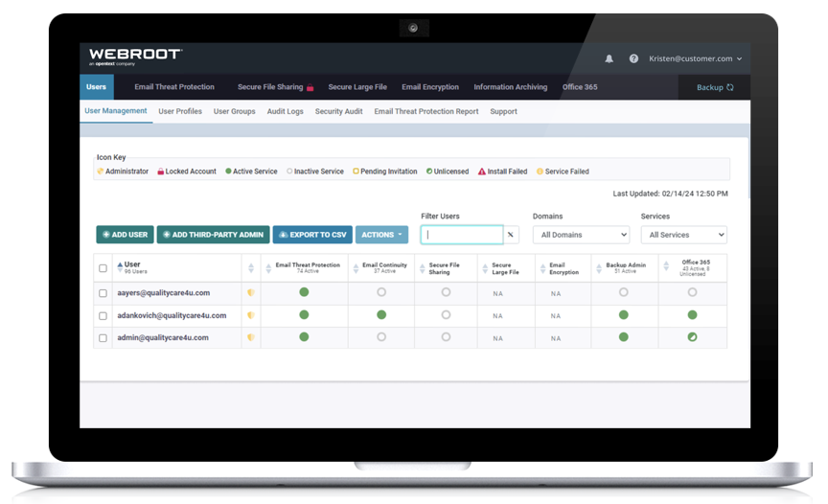Sort by Secure File Sharing column
This screenshot has width=828, height=504.
(422, 268)
